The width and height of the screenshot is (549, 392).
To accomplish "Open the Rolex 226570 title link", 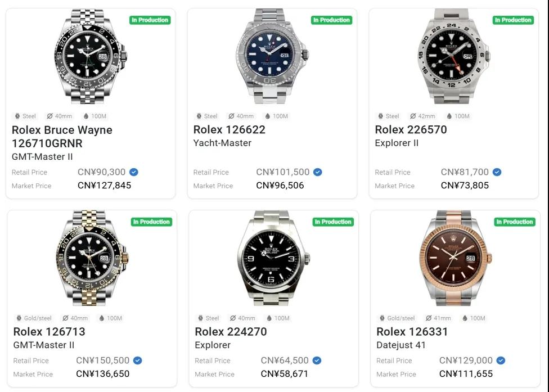I will point(411,130).
